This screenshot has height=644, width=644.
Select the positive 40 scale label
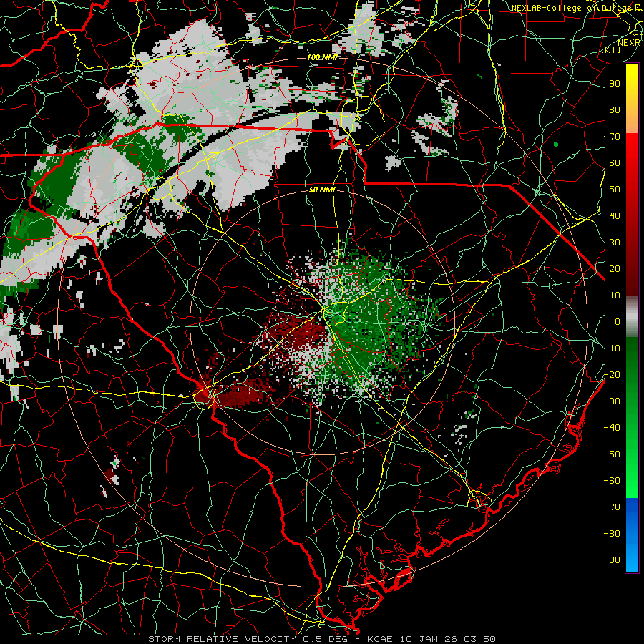pyautogui.click(x=615, y=215)
